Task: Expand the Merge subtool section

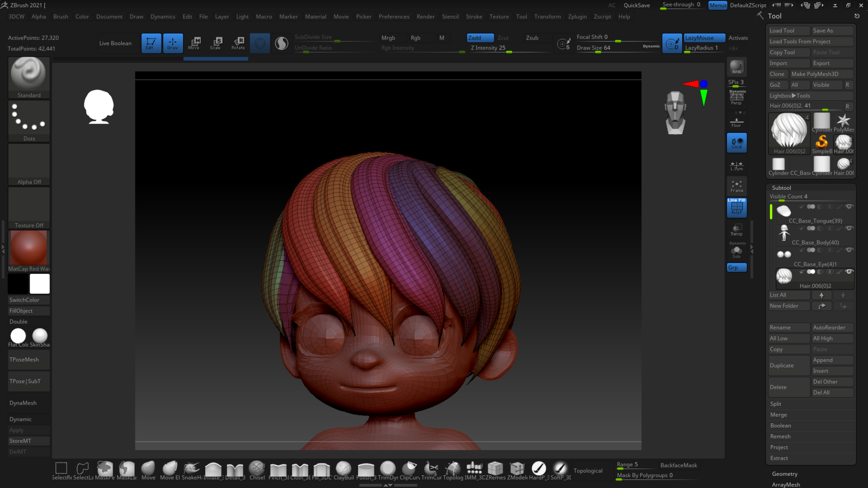Action: [x=778, y=415]
